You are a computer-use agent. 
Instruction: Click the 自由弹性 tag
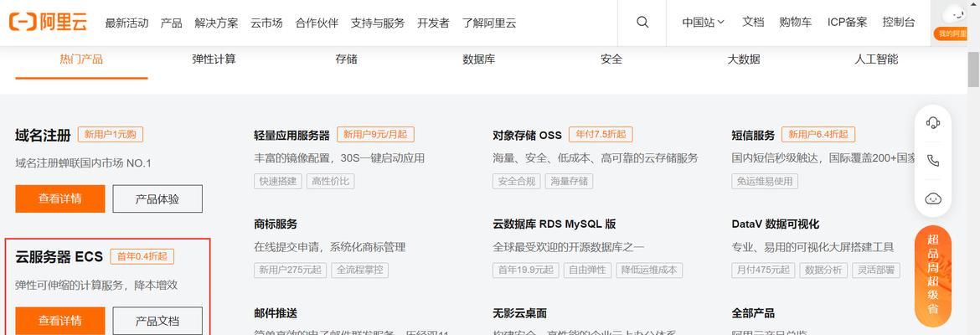[x=587, y=270]
